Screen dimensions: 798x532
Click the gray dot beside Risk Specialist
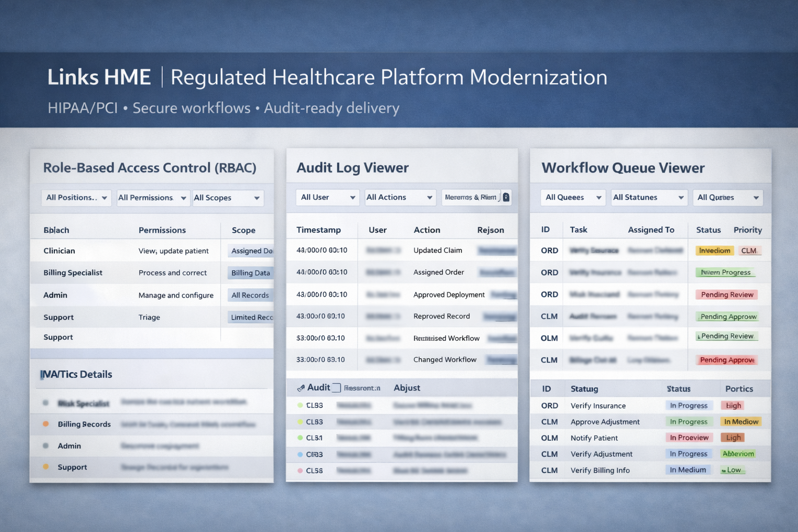46,403
